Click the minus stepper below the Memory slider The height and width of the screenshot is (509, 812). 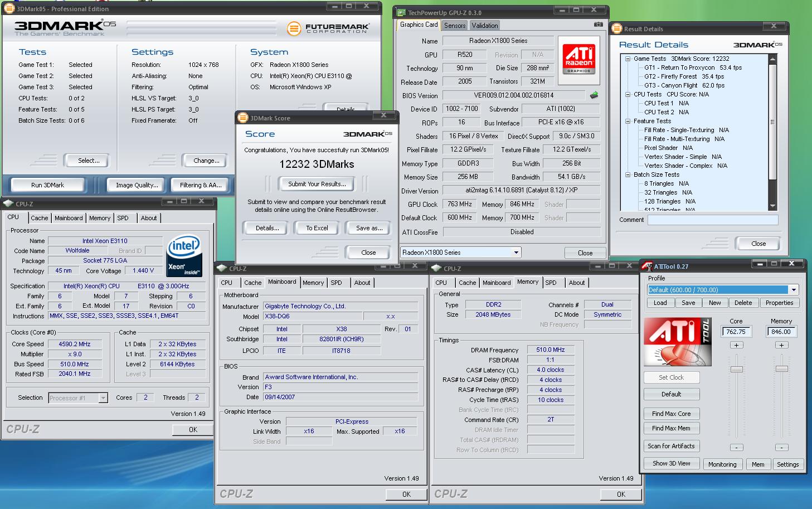pyautogui.click(x=781, y=447)
